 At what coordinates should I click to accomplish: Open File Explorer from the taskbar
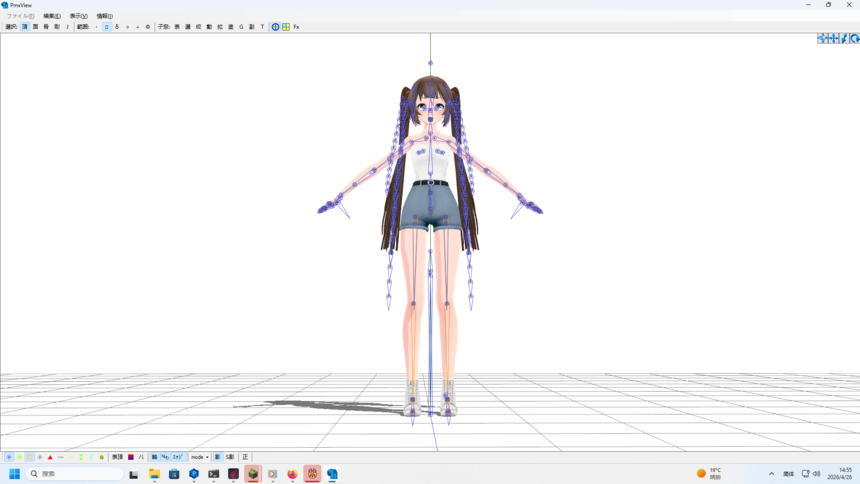click(x=154, y=474)
